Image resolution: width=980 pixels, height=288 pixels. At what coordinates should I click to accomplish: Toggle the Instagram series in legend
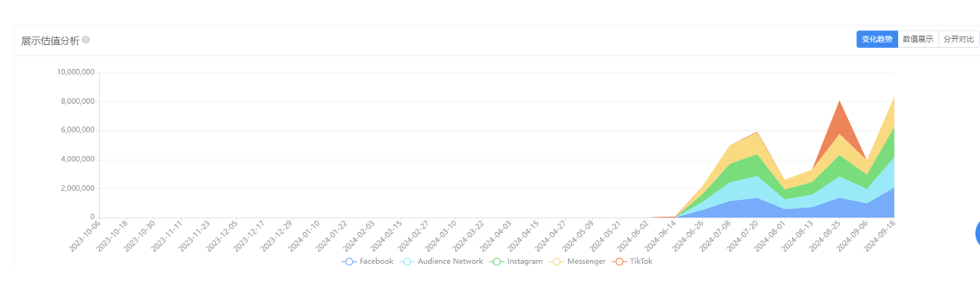click(x=517, y=261)
